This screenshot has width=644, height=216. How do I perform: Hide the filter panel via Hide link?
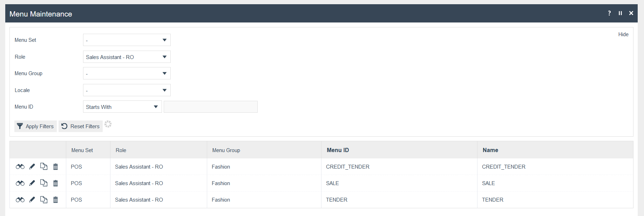pyautogui.click(x=623, y=34)
